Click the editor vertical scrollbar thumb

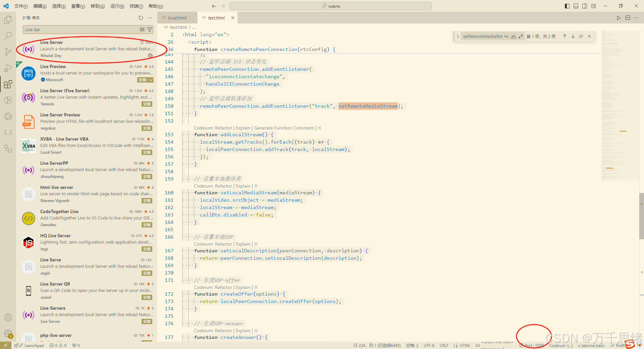coord(641,216)
